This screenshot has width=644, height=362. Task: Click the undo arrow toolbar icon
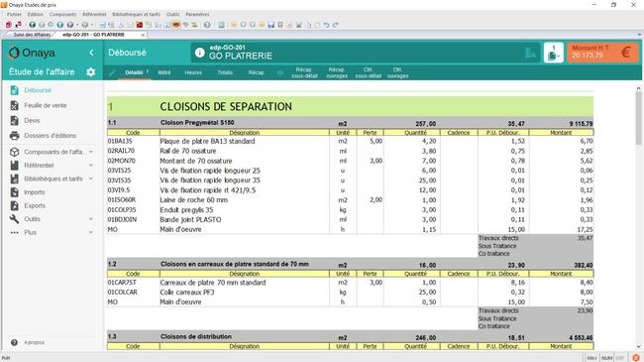[x=326, y=25]
